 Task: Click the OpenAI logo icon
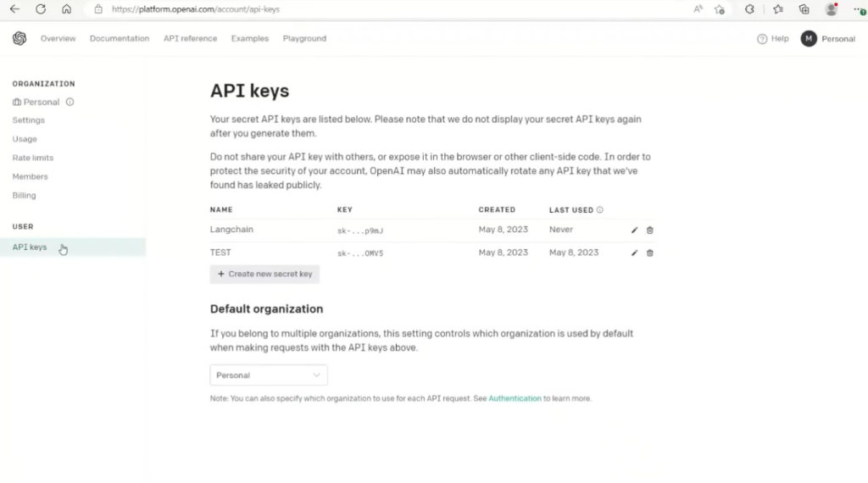click(19, 39)
